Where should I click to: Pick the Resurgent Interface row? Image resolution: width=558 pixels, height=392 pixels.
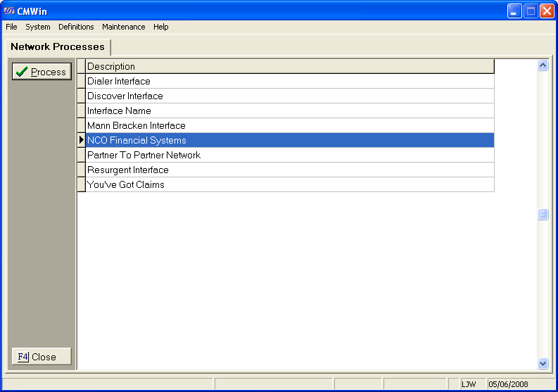coord(289,170)
